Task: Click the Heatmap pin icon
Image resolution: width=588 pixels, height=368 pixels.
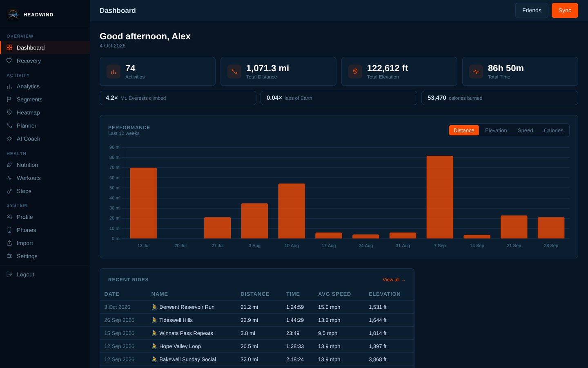Action: click(x=9, y=112)
